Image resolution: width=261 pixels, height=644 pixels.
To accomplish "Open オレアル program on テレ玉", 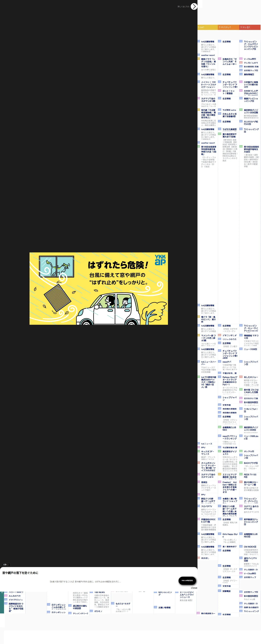I will coord(249,451).
